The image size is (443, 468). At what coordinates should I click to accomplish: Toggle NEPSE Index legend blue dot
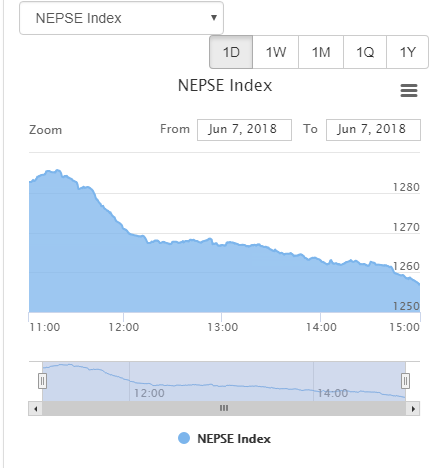pyautogui.click(x=184, y=438)
